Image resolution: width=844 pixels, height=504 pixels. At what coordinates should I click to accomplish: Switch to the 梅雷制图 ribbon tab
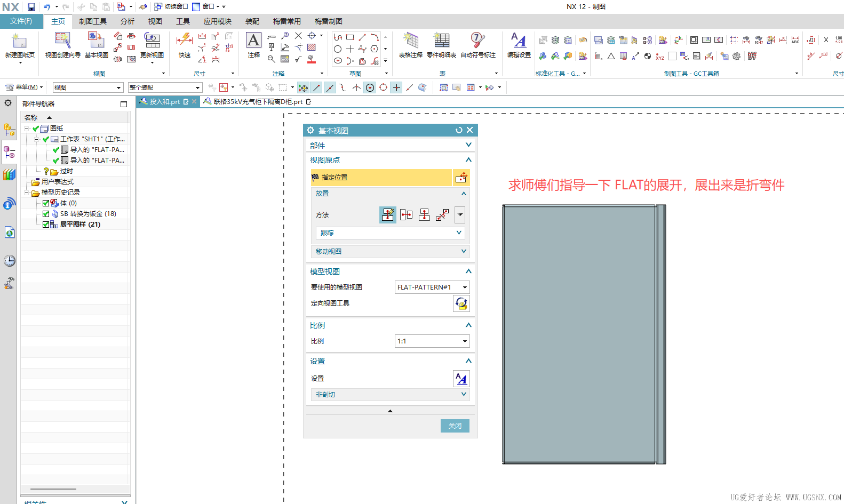pos(329,21)
